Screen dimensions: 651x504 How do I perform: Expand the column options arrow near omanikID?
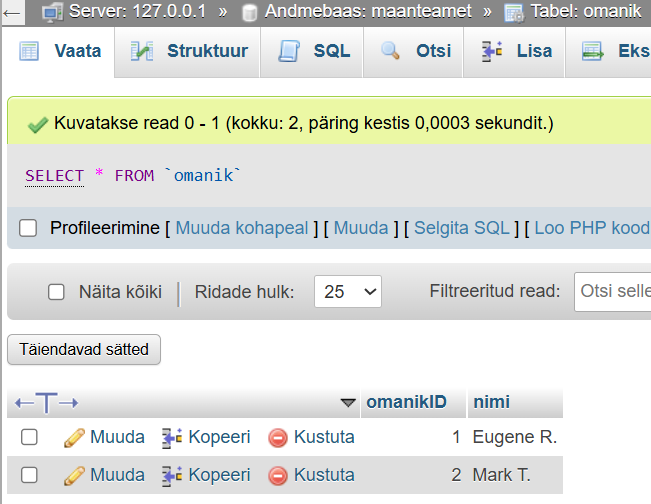[x=348, y=403]
